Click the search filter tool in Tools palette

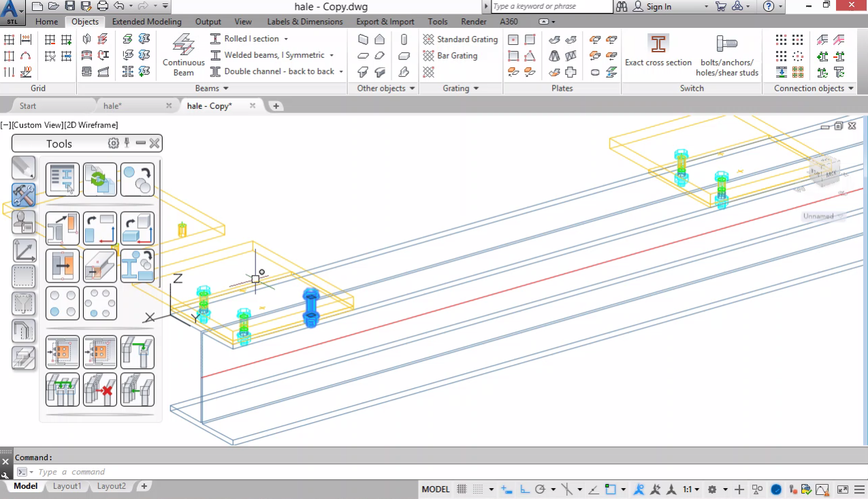pyautogui.click(x=63, y=180)
